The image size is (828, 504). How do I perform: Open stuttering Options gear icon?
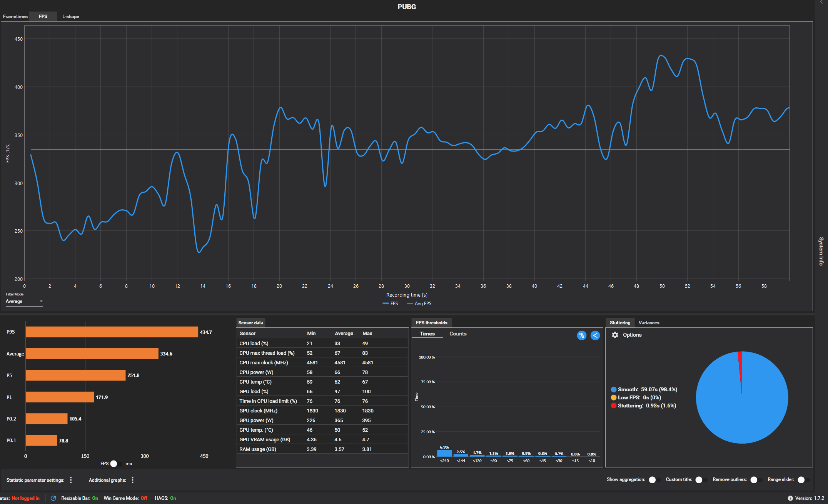point(615,335)
